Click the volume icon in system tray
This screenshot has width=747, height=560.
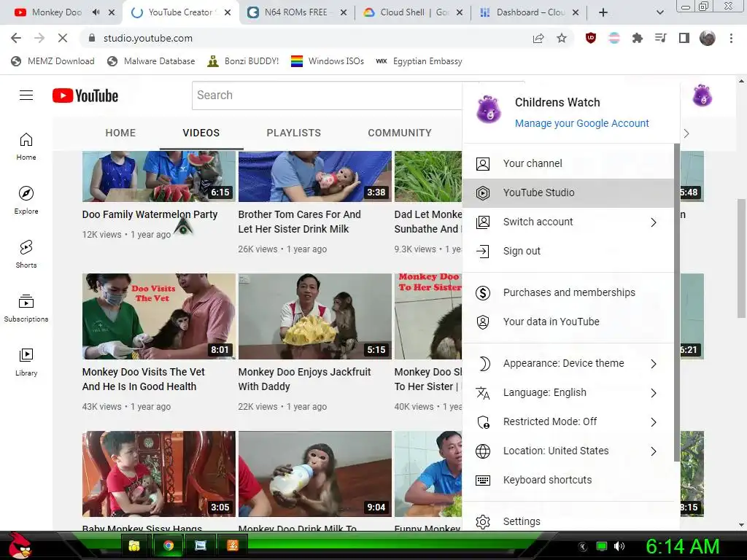619,546
